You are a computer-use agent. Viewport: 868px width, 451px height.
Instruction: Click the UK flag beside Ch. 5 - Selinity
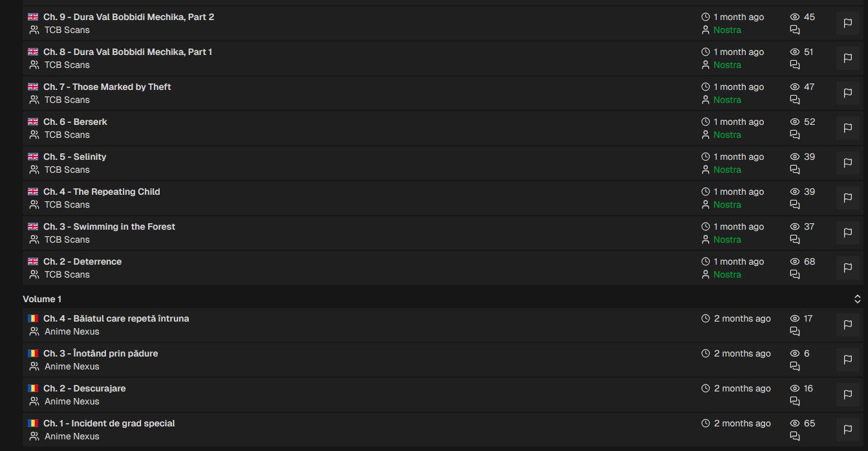point(33,157)
